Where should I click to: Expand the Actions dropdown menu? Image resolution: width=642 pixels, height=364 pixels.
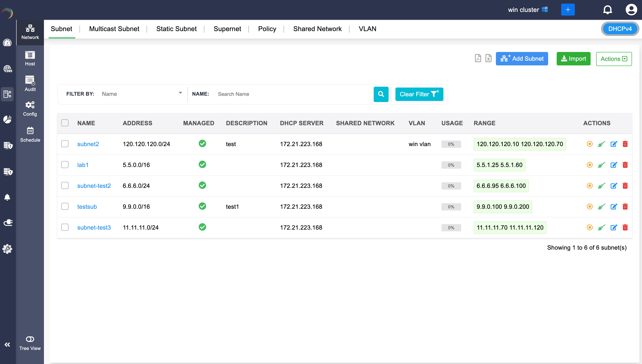[x=614, y=59]
